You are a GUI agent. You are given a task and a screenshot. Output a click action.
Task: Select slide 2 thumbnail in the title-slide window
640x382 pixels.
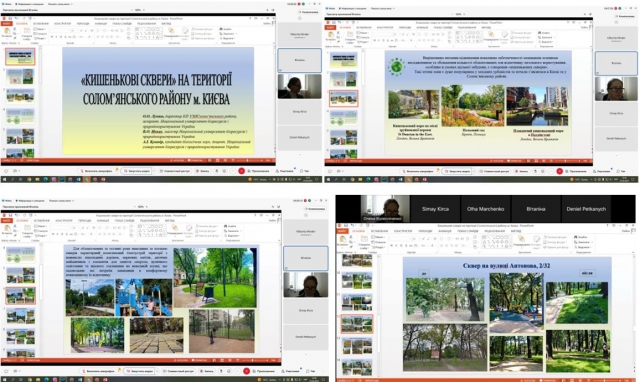tap(20, 76)
